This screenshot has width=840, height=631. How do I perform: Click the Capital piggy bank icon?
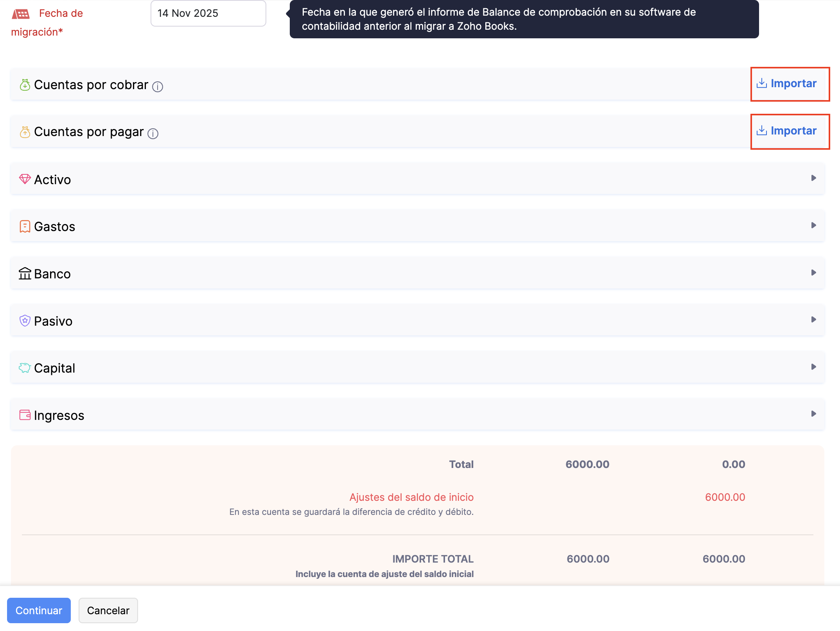25,368
